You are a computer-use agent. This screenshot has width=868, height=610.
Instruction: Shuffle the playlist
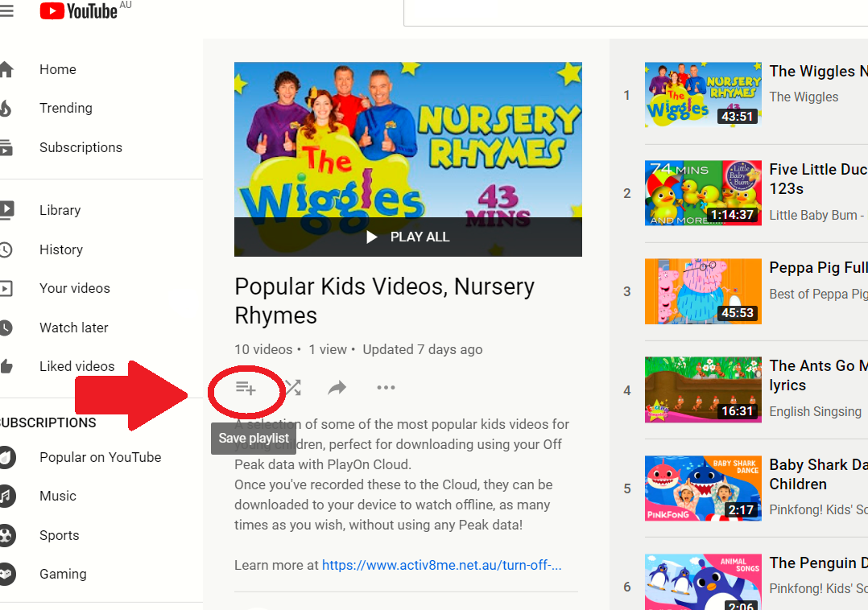tap(293, 388)
